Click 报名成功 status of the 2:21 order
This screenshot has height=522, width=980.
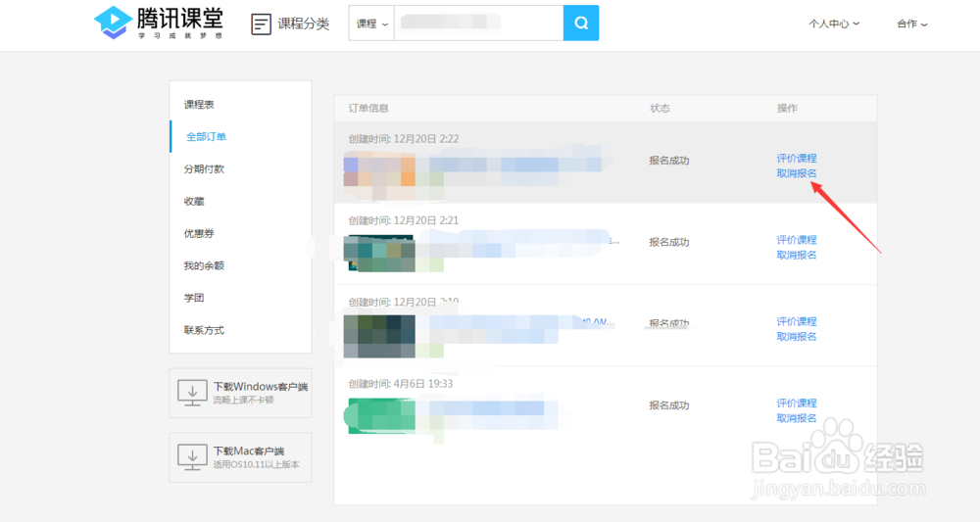point(668,242)
